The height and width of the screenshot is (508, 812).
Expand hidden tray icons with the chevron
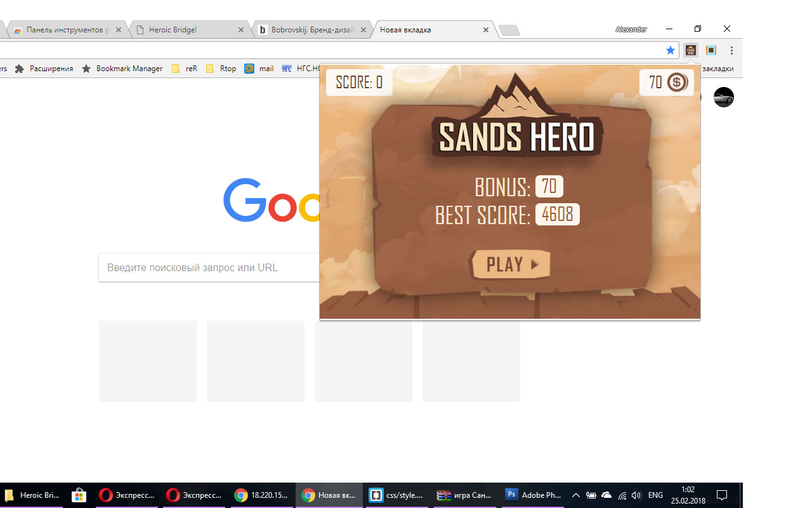click(575, 495)
